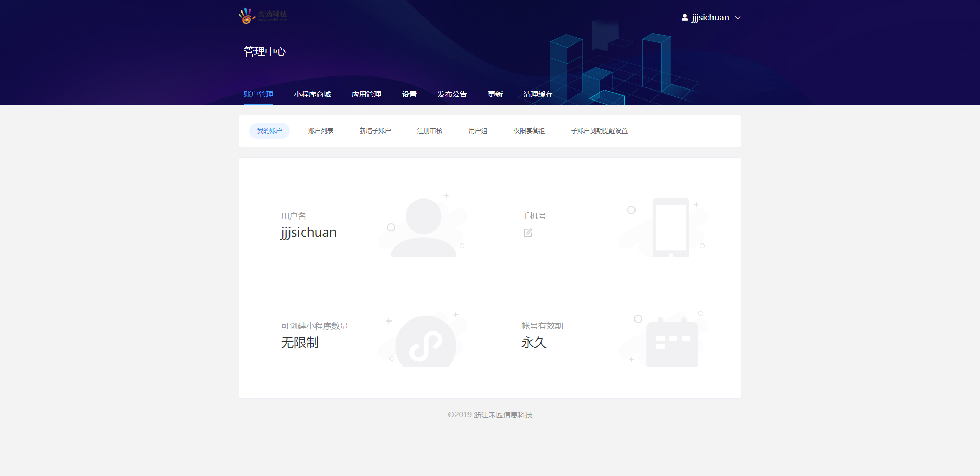
Task: Click the 更新 navigation item
Action: tap(495, 94)
